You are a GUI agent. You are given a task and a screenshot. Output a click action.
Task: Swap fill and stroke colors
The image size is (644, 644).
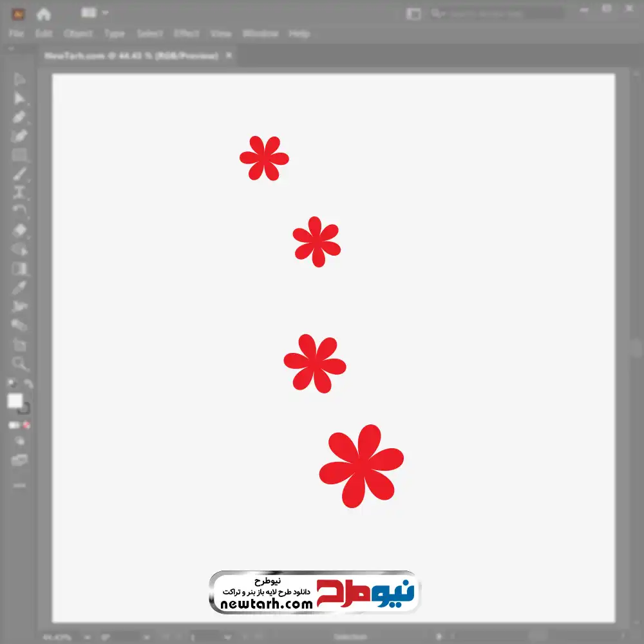point(28,384)
